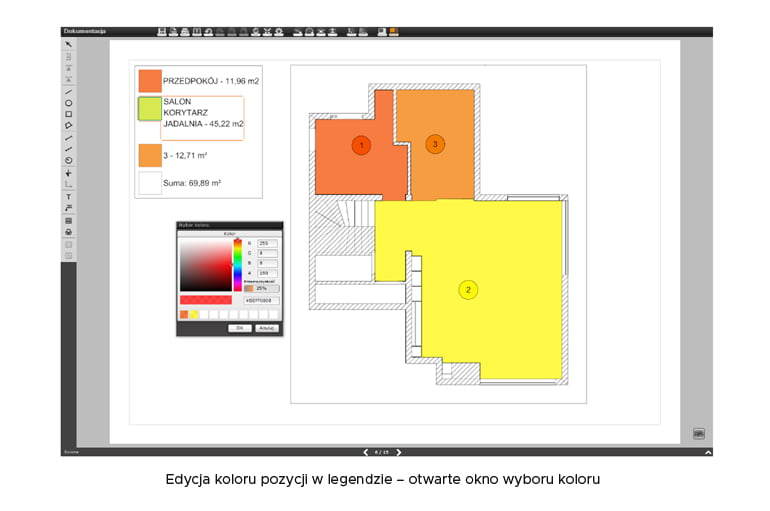
Task: Click the undo curved arrow icon in top toolbar
Action: 208,32
